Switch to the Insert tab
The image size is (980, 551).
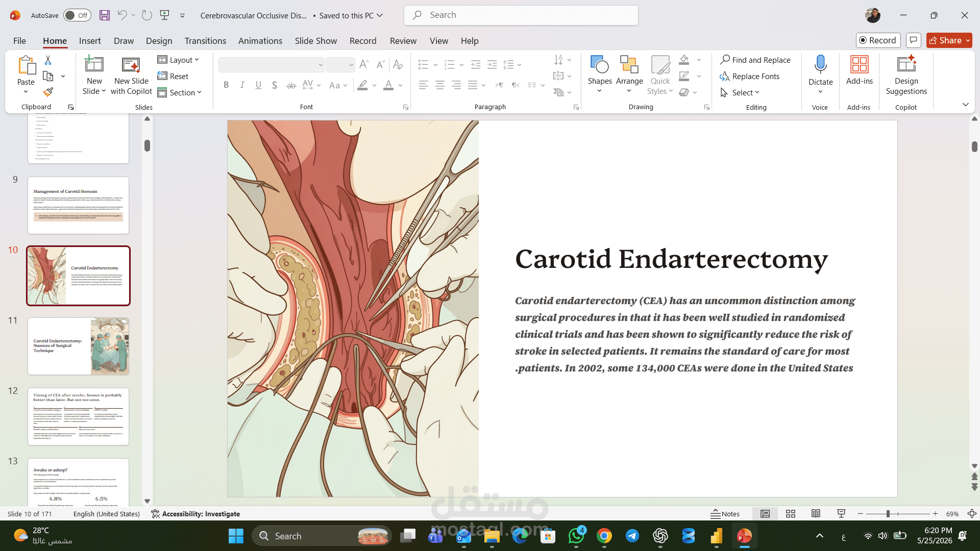pos(90,41)
